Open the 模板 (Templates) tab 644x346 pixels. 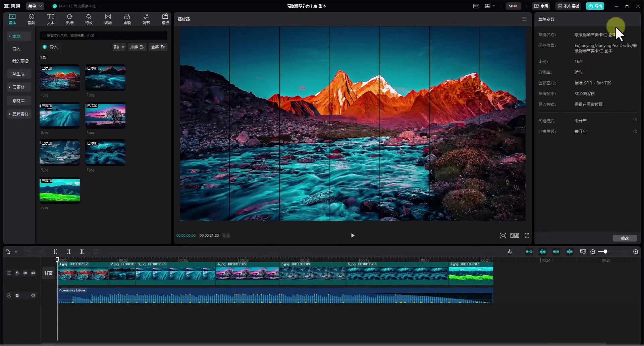click(165, 19)
